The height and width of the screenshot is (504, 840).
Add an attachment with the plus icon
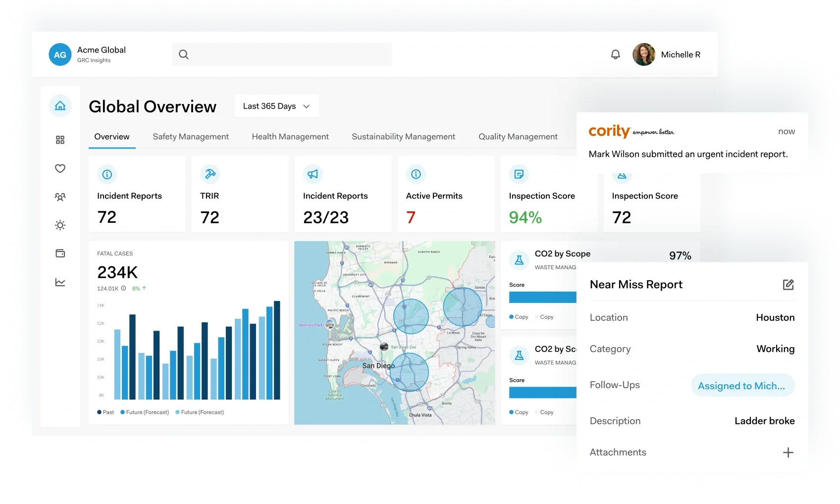point(788,453)
